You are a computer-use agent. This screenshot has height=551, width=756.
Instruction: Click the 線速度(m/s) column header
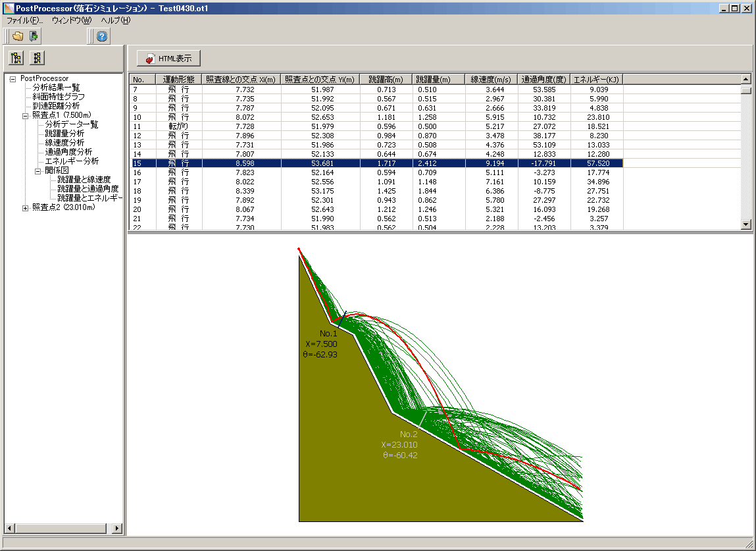point(491,80)
